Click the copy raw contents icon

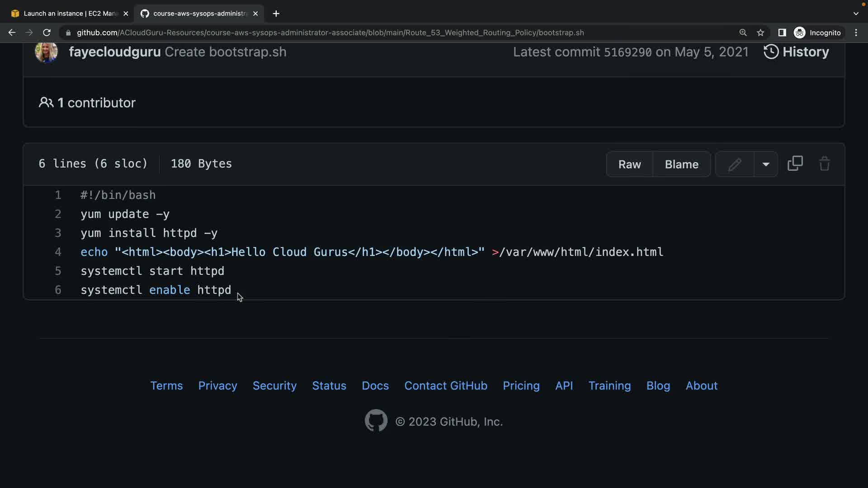point(795,164)
